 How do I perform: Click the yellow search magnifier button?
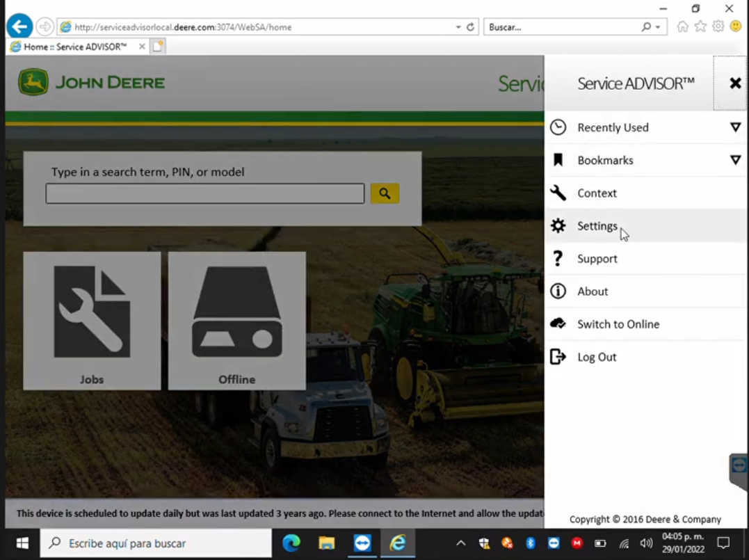pyautogui.click(x=385, y=193)
